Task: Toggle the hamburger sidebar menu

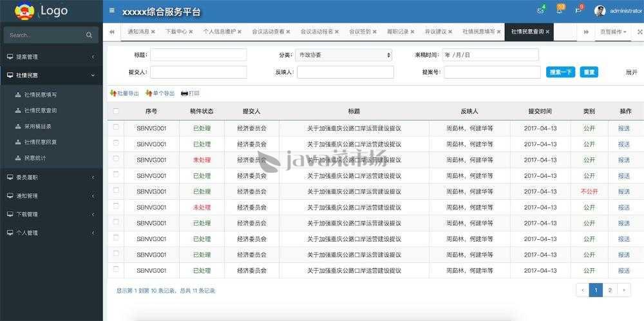Action: [x=111, y=11]
